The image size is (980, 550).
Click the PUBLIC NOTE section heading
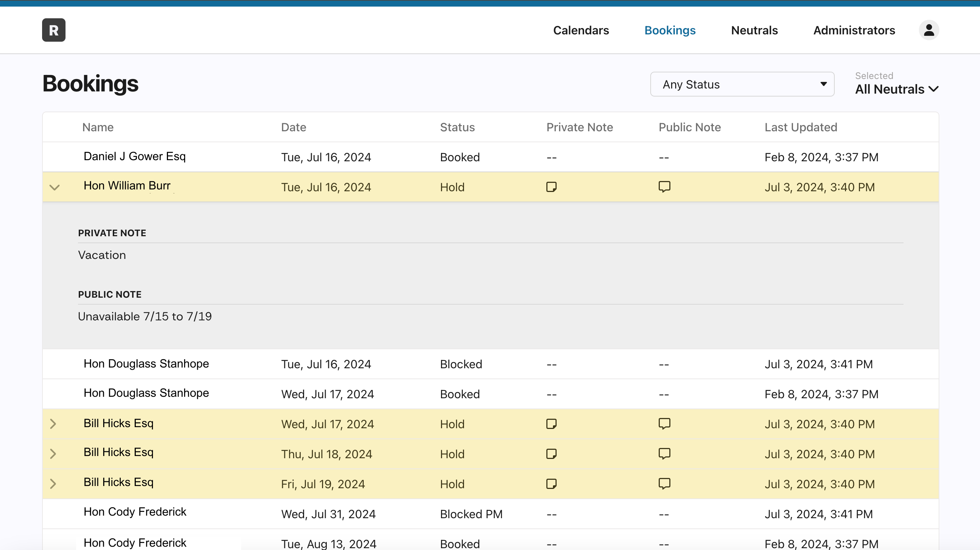click(x=109, y=294)
